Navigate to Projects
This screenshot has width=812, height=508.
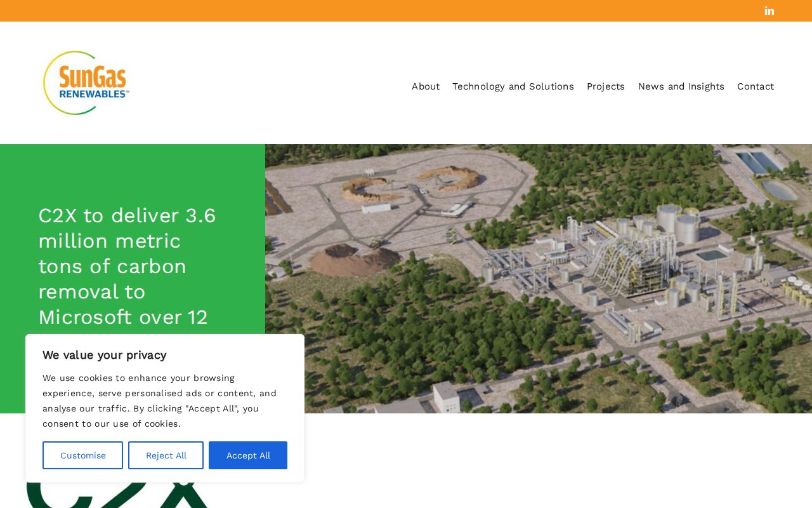pos(606,86)
